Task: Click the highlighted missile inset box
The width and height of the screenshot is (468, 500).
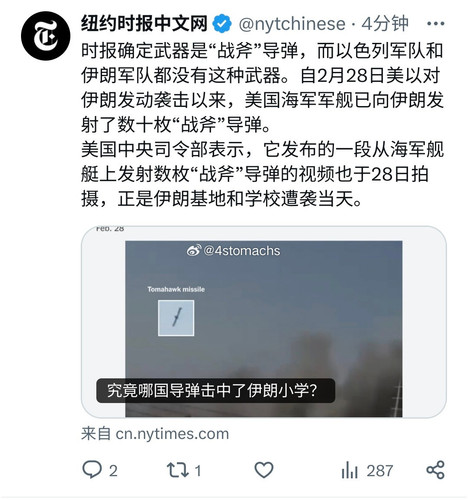Action: 176,318
